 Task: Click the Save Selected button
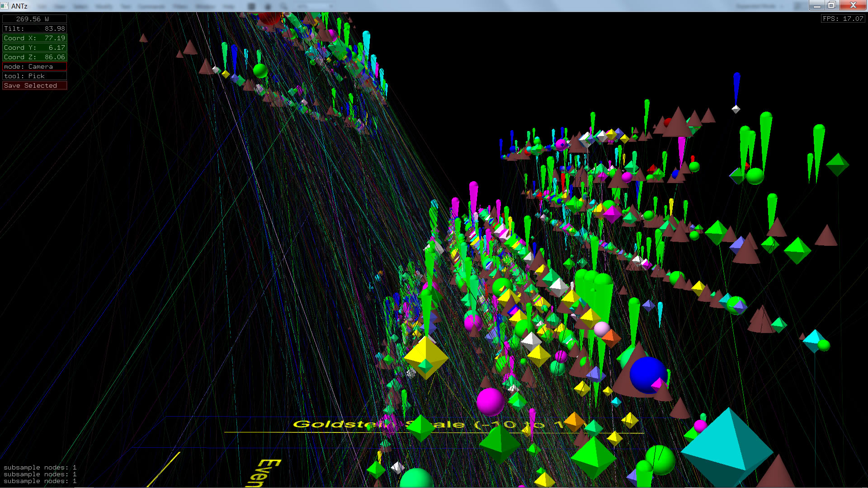(34, 85)
